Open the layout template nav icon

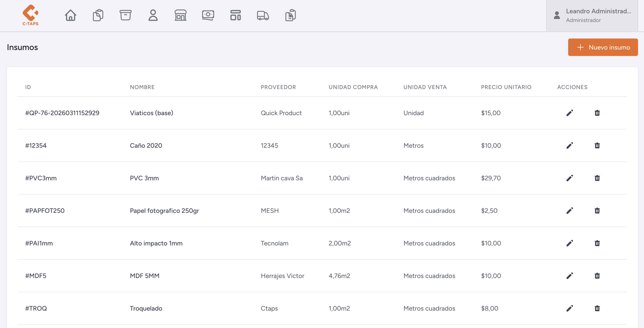[236, 15]
